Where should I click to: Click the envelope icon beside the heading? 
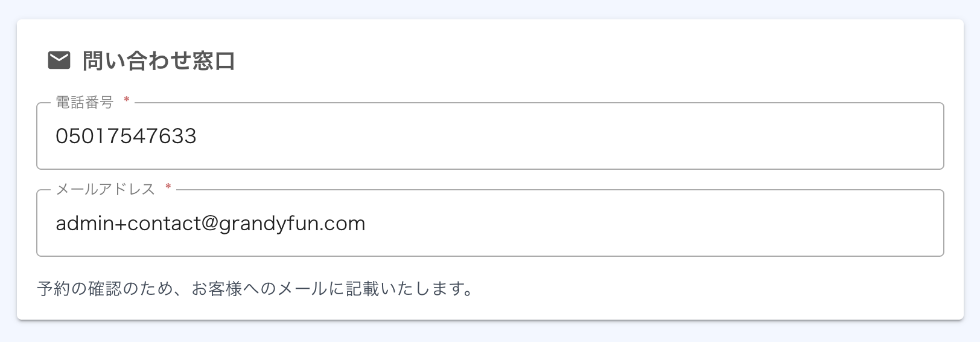click(59, 60)
